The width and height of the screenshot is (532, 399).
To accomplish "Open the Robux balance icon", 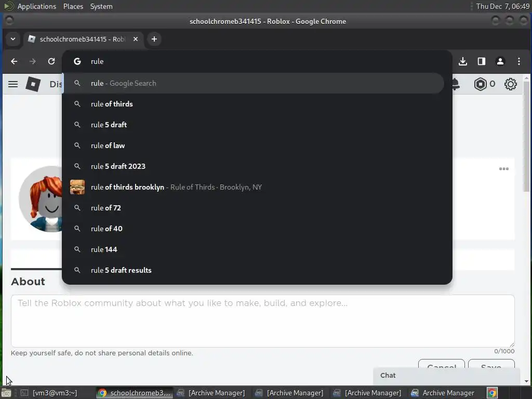I will coord(480,84).
